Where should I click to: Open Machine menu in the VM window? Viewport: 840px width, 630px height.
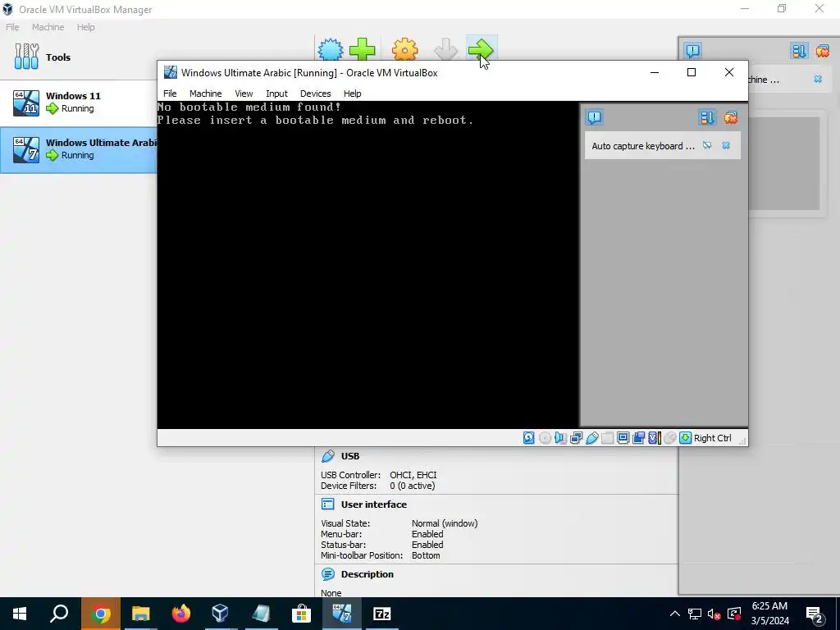[x=205, y=94]
